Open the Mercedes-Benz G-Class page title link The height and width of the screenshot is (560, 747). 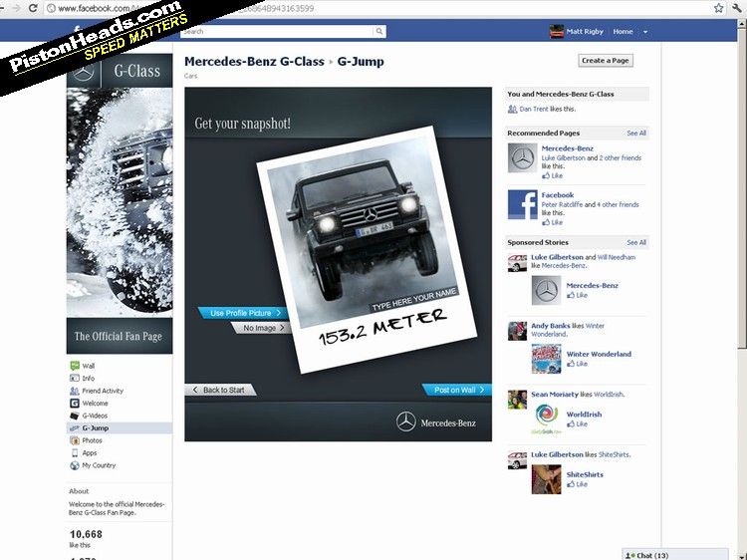[254, 62]
